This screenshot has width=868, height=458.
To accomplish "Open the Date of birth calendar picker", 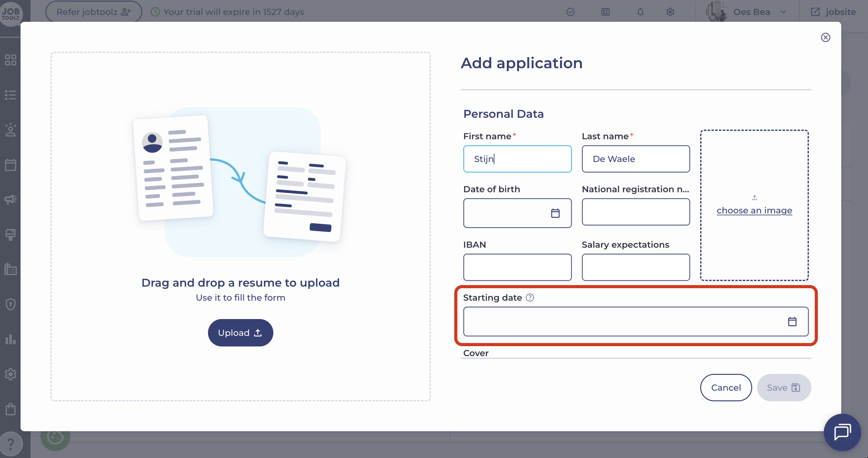I will [555, 213].
